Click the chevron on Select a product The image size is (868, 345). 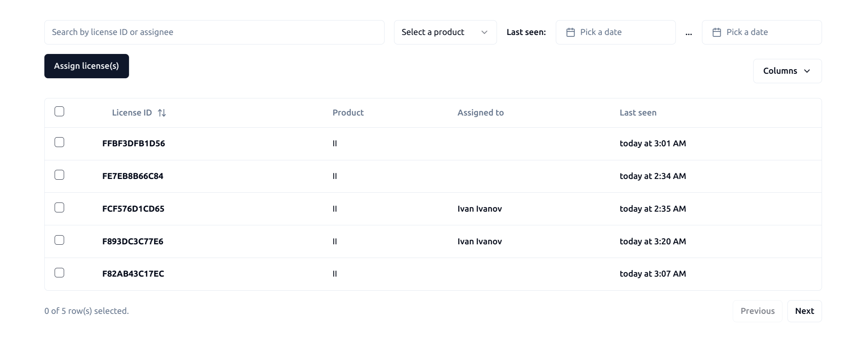(x=484, y=32)
